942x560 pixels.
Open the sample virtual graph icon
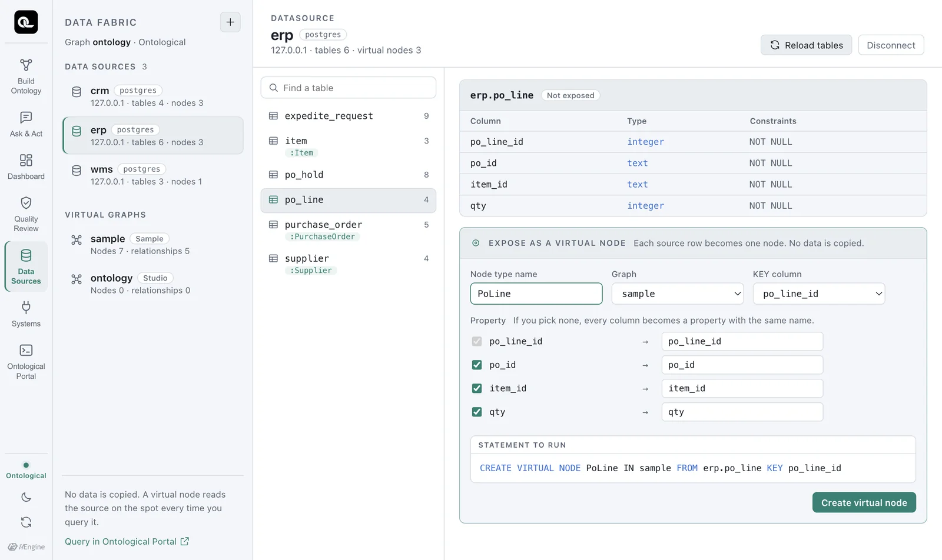(x=77, y=240)
